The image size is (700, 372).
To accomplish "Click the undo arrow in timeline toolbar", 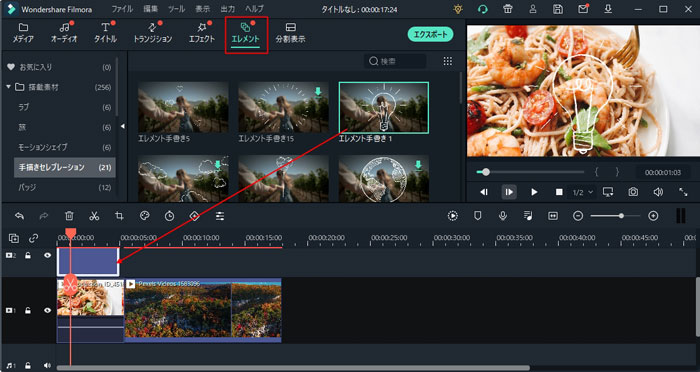I will pyautogui.click(x=19, y=216).
